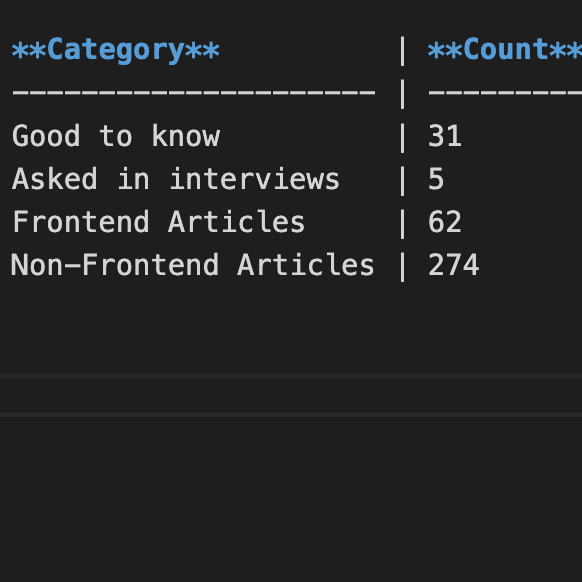Click the **Count** header text

click(x=505, y=50)
